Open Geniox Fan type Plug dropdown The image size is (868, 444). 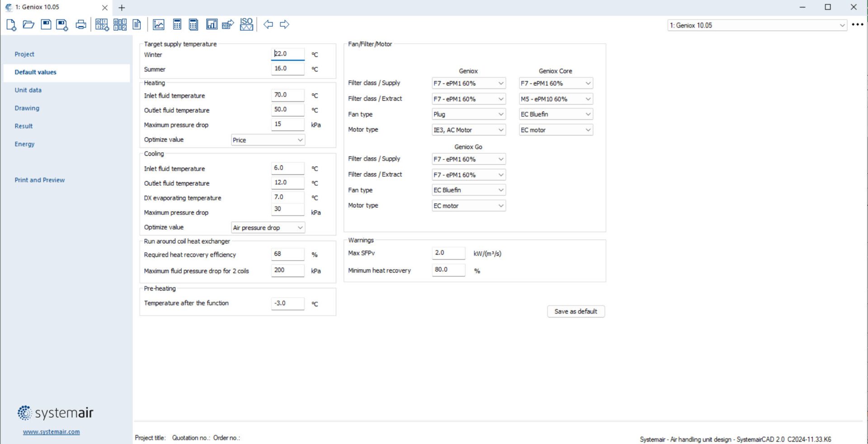click(x=468, y=114)
